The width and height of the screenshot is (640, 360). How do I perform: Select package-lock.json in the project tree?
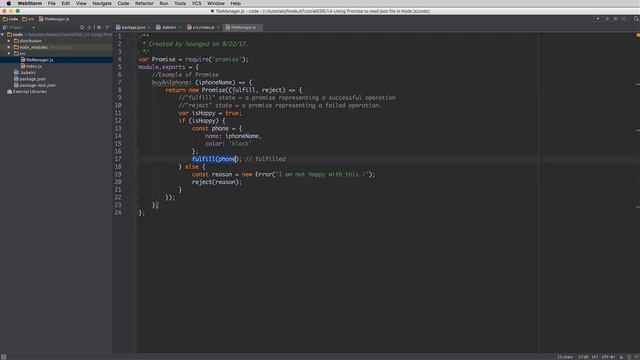[35, 85]
